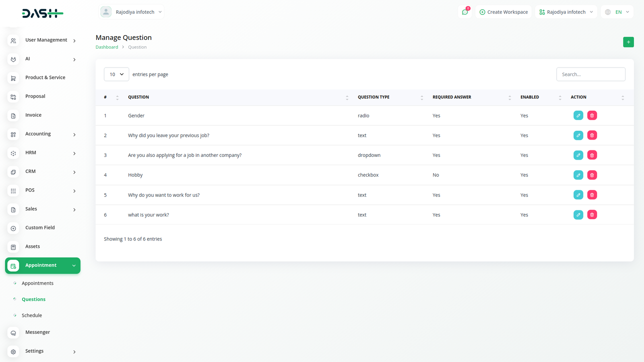Click into the Search input field
This screenshot has width=644, height=362.
590,74
